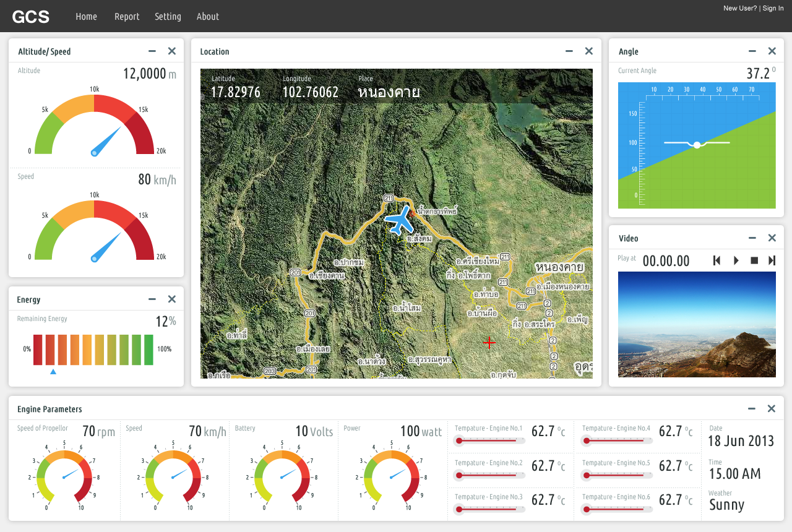The image size is (792, 532).
Task: Collapse the Video panel
Action: (x=752, y=238)
